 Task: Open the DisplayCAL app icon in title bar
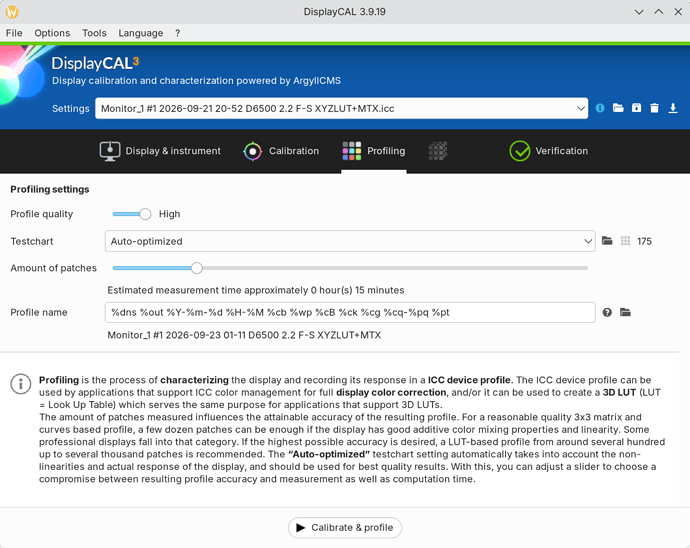point(12,12)
